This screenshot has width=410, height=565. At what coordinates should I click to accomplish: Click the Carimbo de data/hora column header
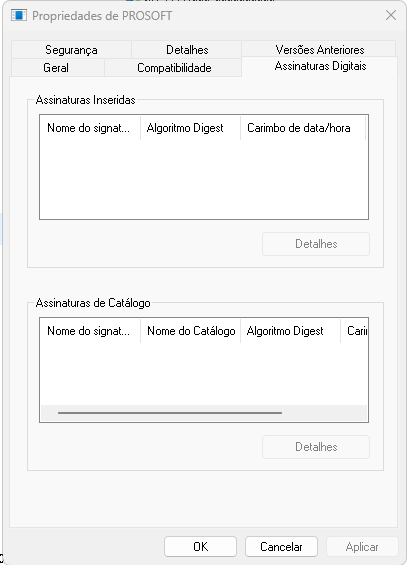303,128
